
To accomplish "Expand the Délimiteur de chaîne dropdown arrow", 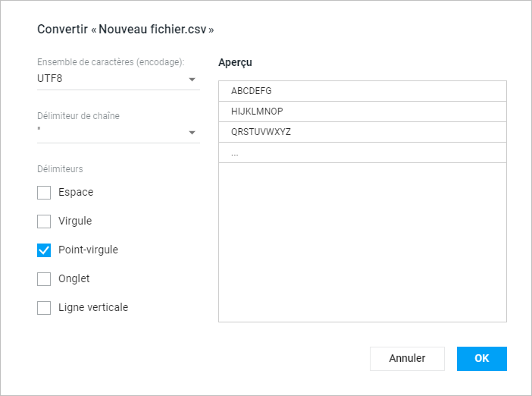I will tap(192, 133).
